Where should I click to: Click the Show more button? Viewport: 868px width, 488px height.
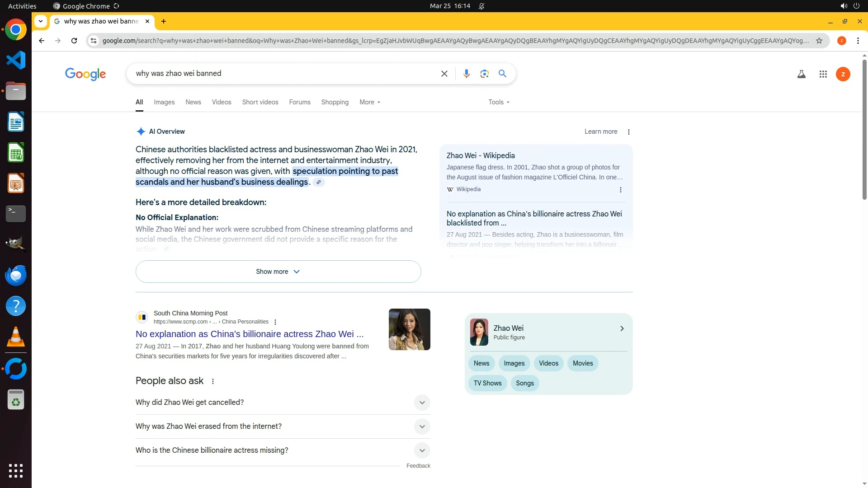278,272
